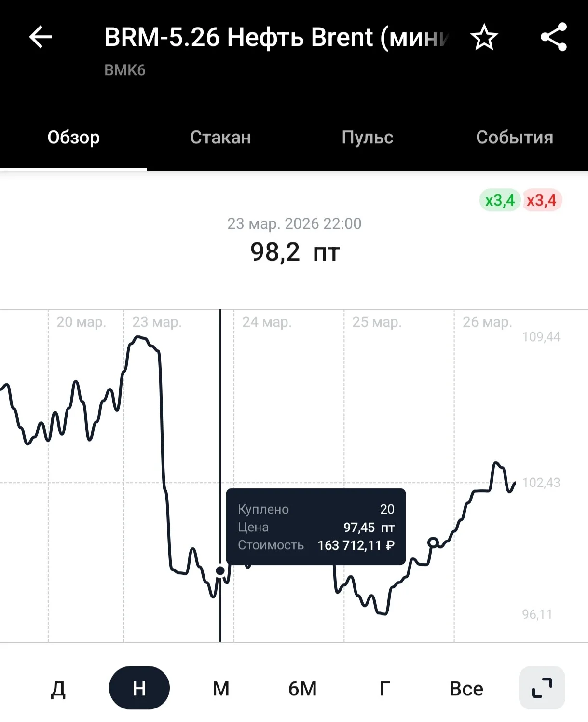Tap the back arrow icon
This screenshot has width=588, height=722.
click(41, 37)
